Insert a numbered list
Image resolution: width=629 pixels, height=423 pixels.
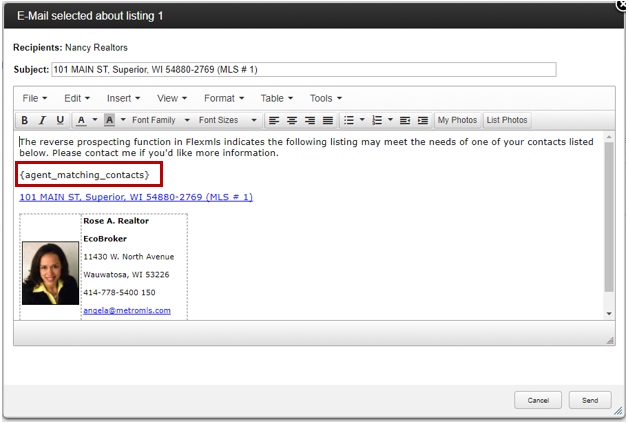[377, 120]
